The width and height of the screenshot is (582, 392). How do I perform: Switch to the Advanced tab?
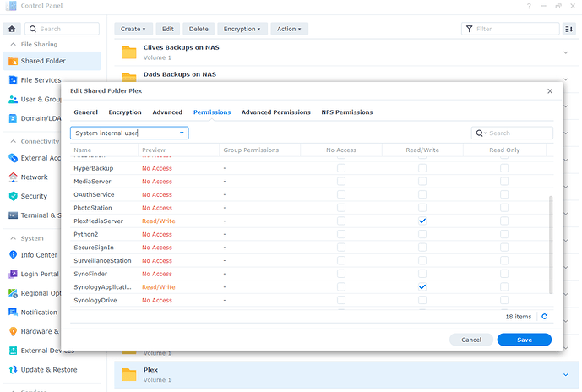(167, 112)
